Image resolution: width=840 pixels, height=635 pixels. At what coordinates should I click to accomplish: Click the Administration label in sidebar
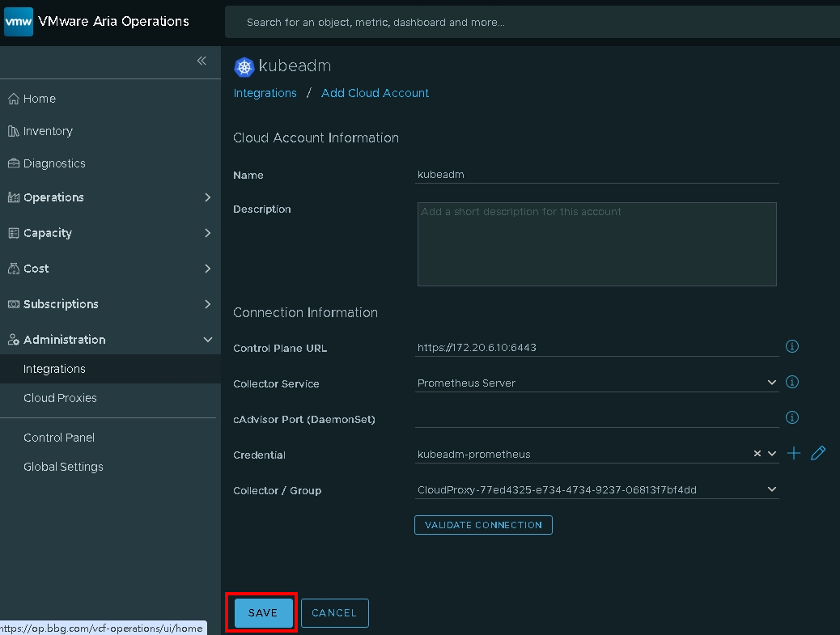coord(64,340)
